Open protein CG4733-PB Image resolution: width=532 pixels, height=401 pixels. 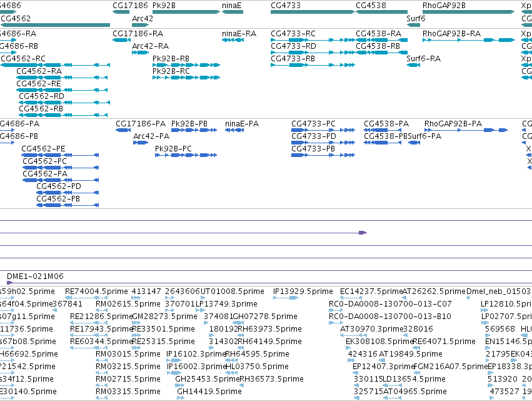click(x=313, y=149)
